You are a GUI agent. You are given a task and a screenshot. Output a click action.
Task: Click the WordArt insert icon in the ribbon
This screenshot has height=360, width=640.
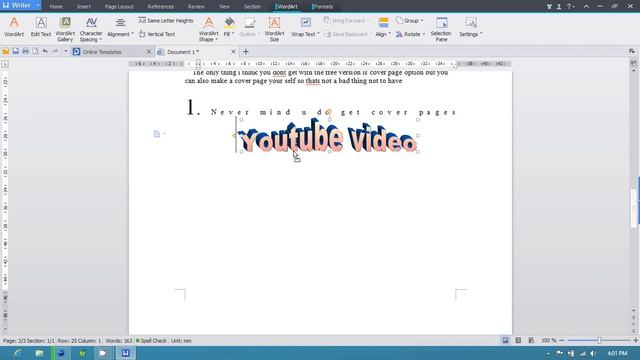click(14, 27)
